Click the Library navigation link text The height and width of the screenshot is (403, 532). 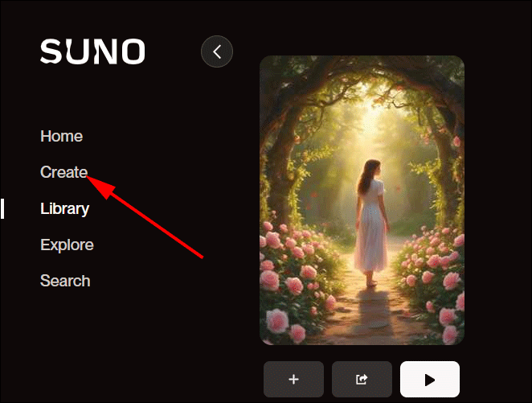pos(65,209)
